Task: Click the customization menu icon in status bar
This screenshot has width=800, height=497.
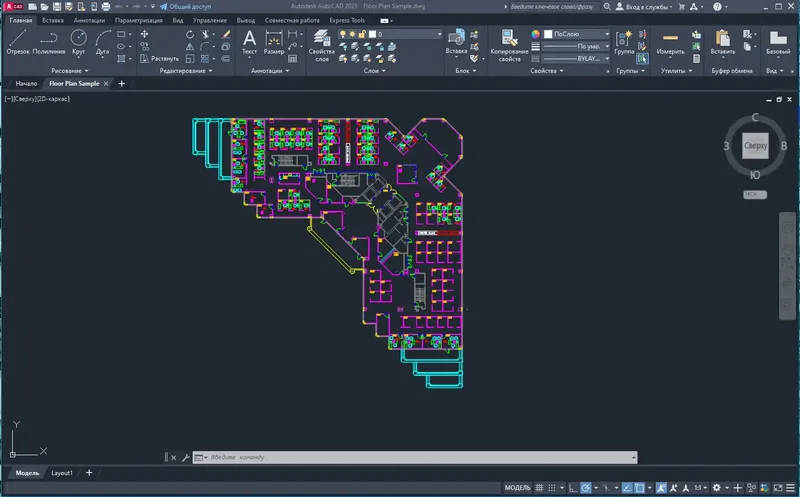Action: [790, 488]
